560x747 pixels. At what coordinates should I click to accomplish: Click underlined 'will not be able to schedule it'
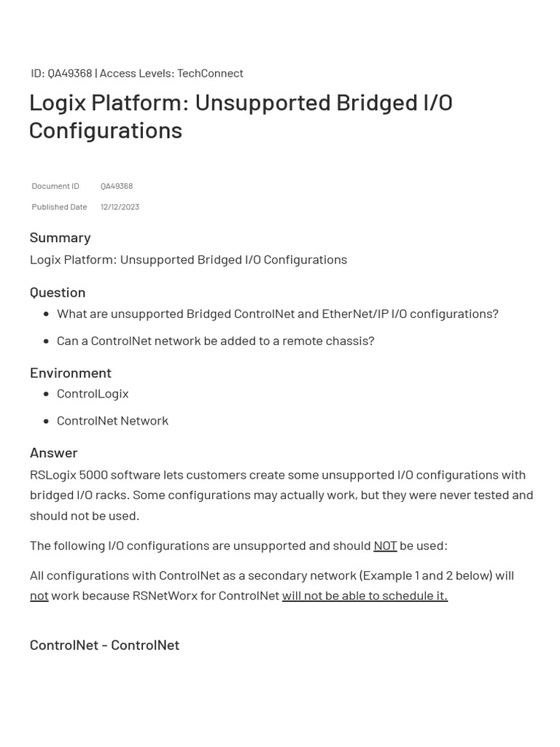pyautogui.click(x=365, y=596)
